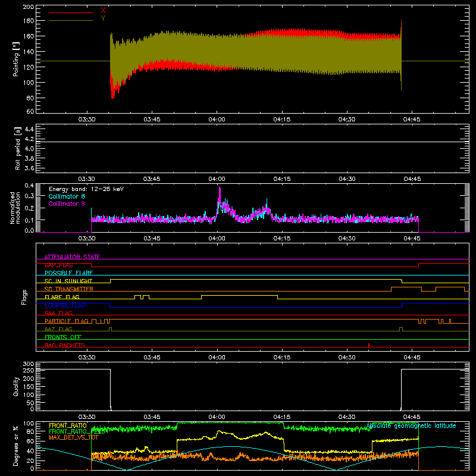Click the long FLARE_FLAG raised segment
The height and width of the screenshot is (476, 476).
tap(240, 295)
